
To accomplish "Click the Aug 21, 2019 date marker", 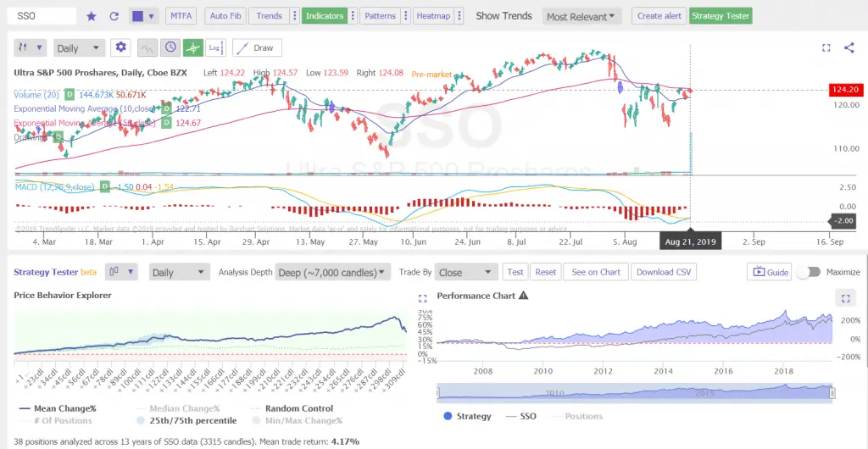I will click(690, 241).
